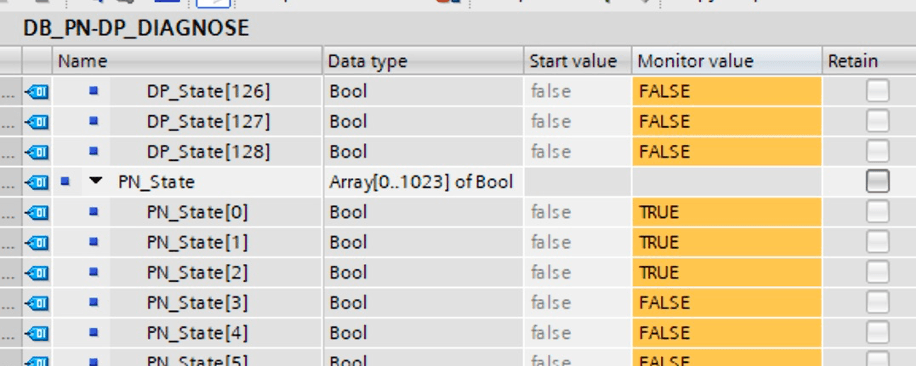Click the Start value column header
916x366 pixels.
click(x=578, y=61)
